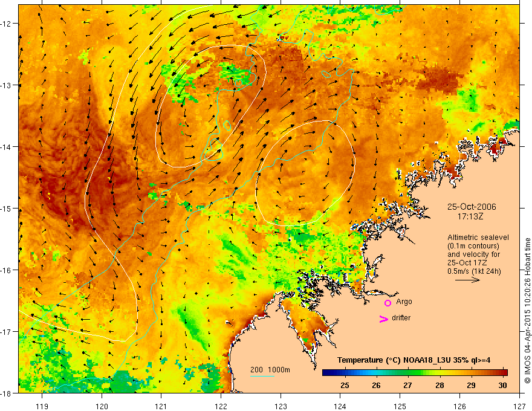Click the magenta Argo circle legend marker
This screenshot has width=532, height=411.
pyautogui.click(x=388, y=303)
